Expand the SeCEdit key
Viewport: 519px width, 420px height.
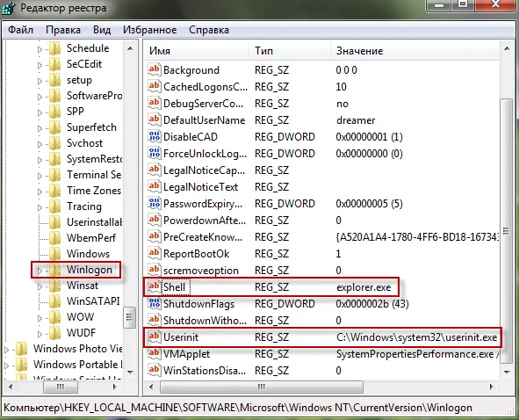(40, 65)
